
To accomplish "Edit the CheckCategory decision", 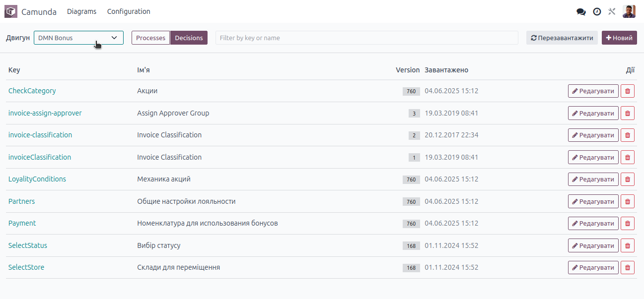I will pyautogui.click(x=593, y=91).
